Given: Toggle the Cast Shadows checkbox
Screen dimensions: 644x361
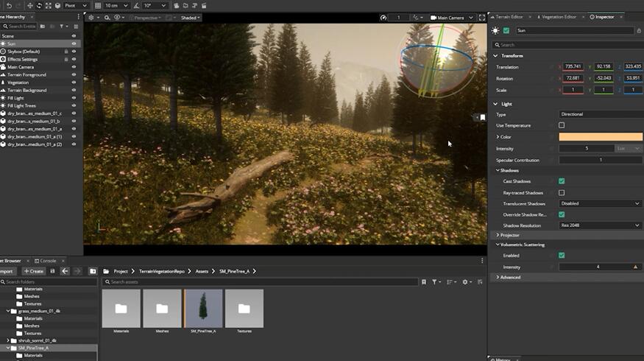Looking at the screenshot, I should tap(562, 181).
